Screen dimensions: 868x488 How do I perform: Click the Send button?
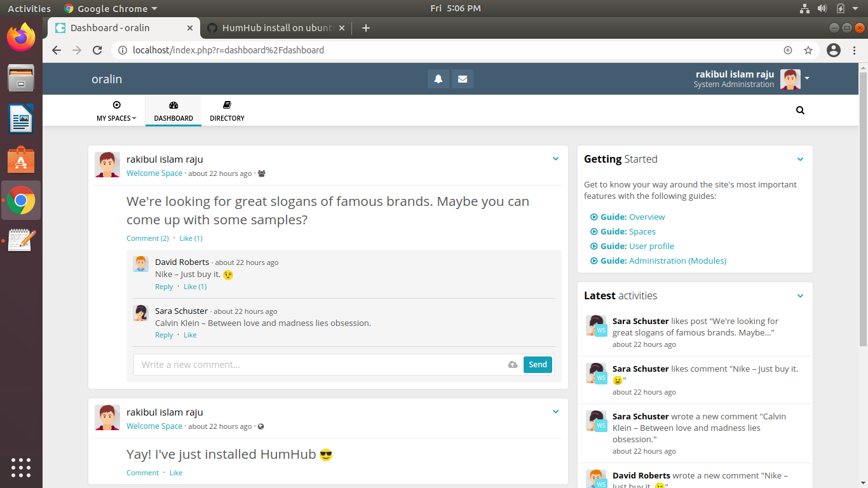(x=538, y=364)
